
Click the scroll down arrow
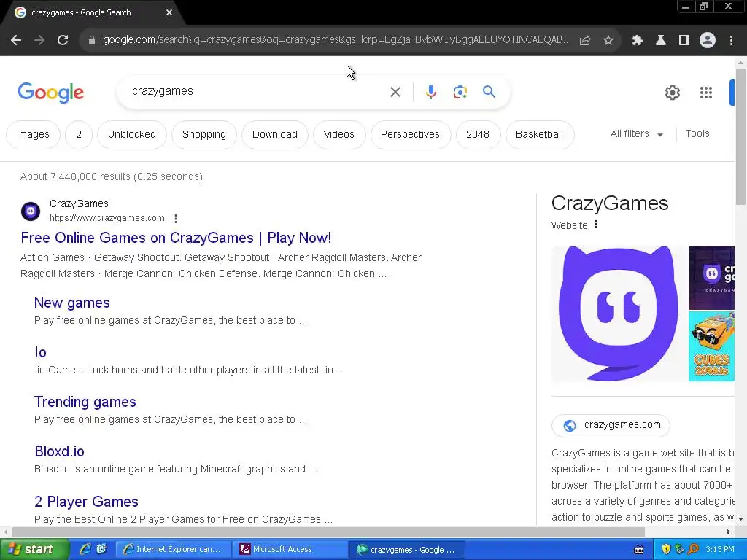click(x=741, y=518)
